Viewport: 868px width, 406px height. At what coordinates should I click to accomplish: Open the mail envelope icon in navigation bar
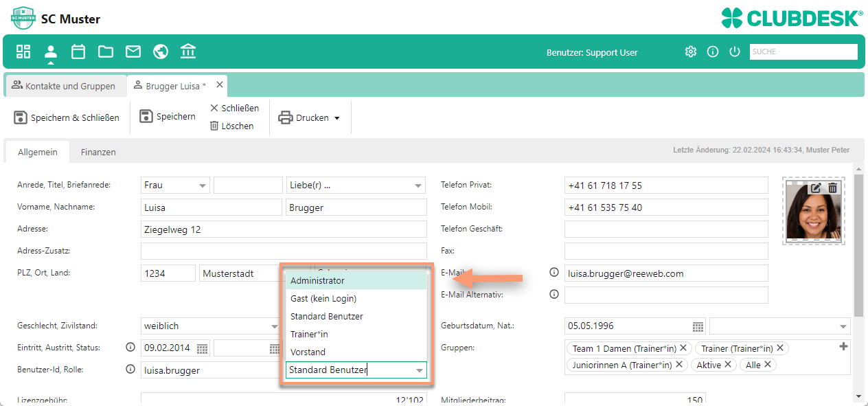point(133,52)
